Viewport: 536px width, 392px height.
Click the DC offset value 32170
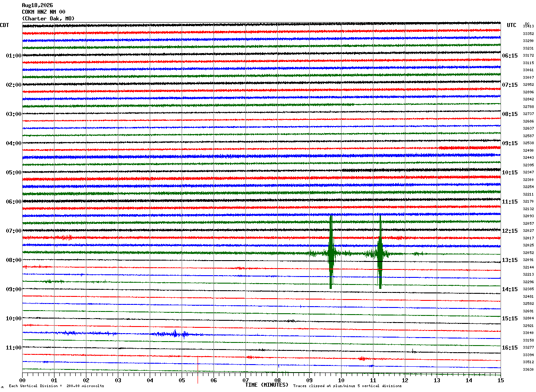[528, 201]
